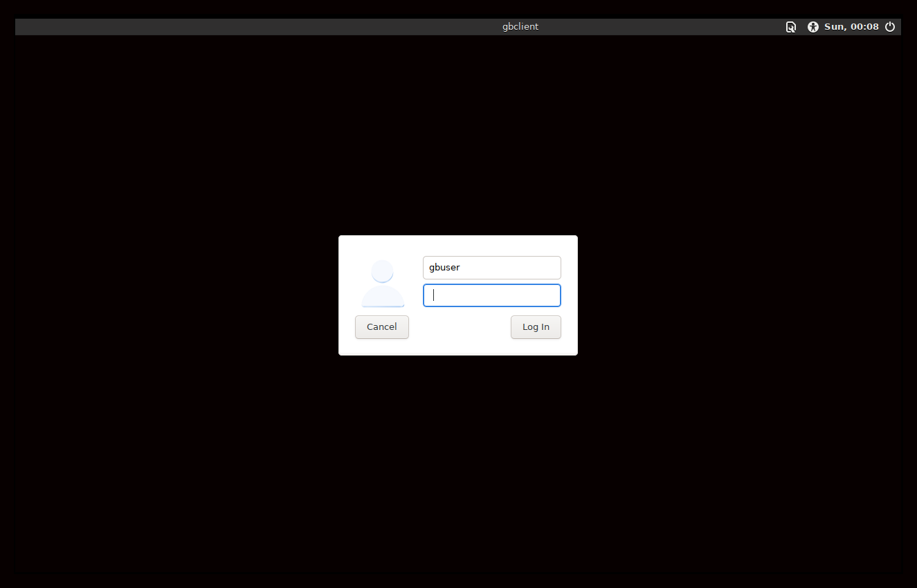Image resolution: width=917 pixels, height=588 pixels.
Task: Click the gbclient hostname label
Action: pyautogui.click(x=520, y=27)
